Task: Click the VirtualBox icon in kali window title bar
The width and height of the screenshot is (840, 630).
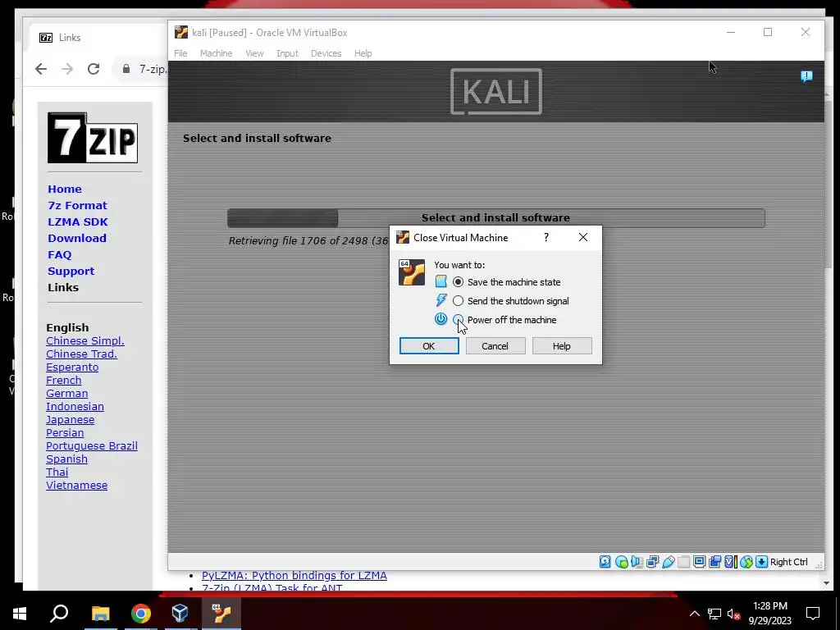Action: click(181, 32)
